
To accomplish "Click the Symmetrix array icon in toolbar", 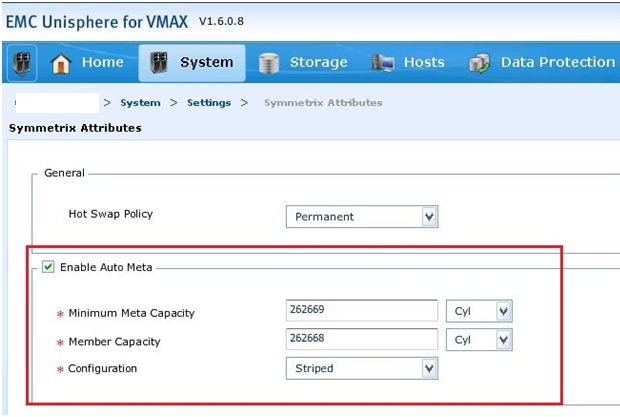I will [x=22, y=63].
